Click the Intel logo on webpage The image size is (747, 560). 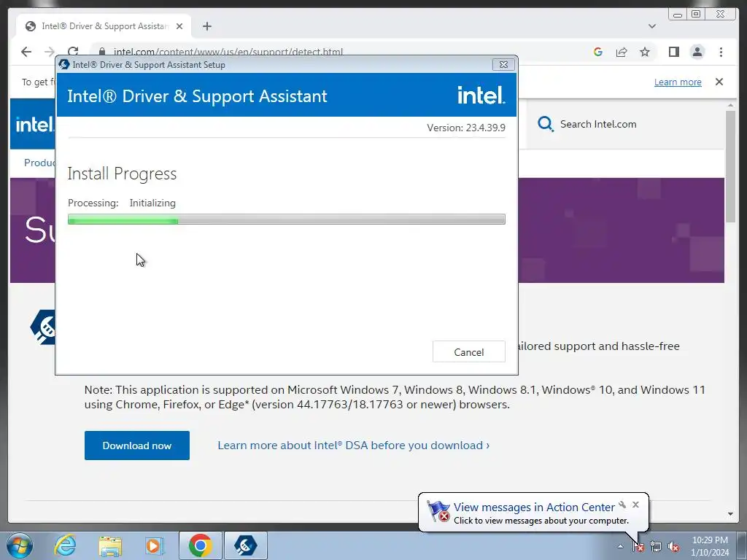34,125
